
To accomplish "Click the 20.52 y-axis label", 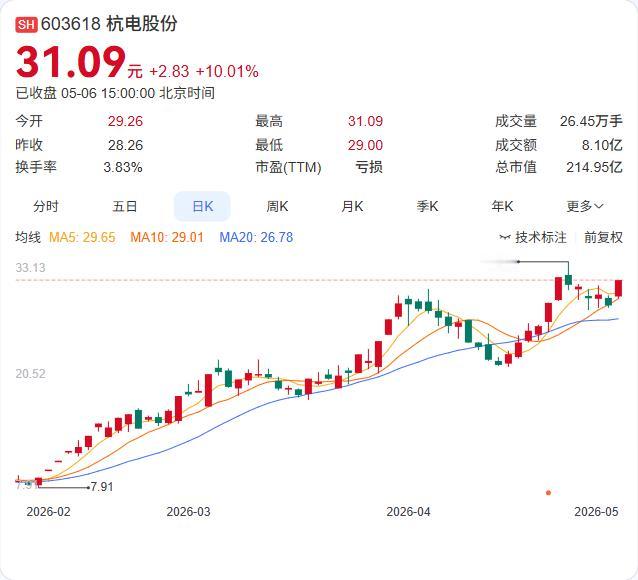I will click(x=31, y=373).
